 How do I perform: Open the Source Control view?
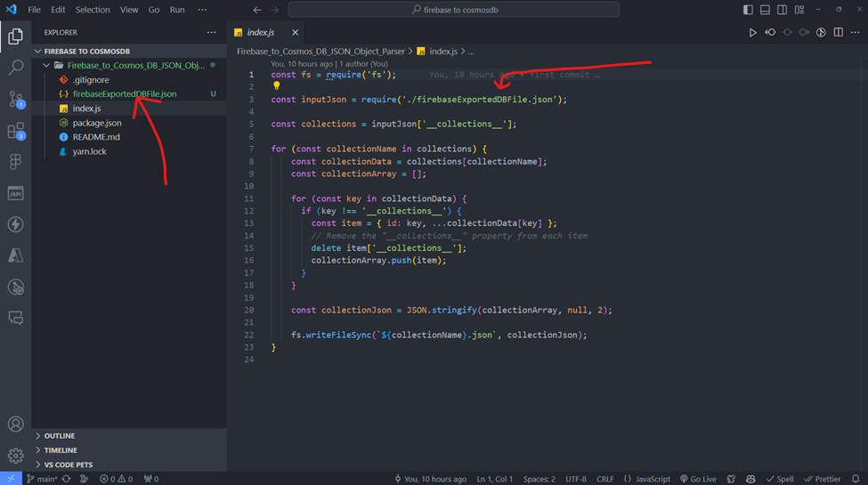pyautogui.click(x=15, y=100)
